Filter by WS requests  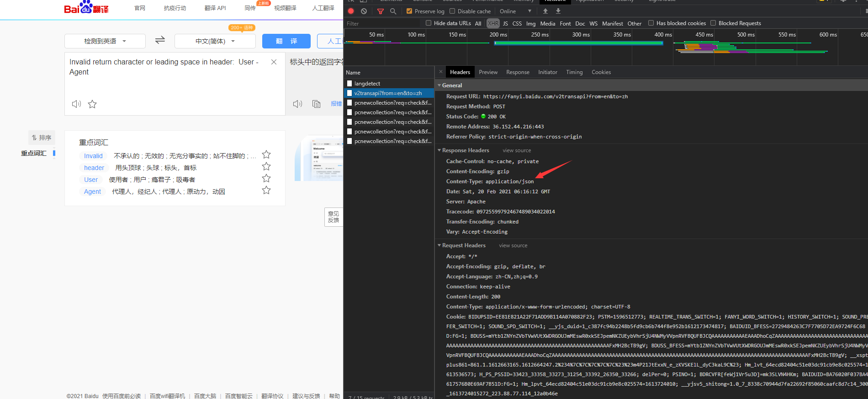click(x=593, y=23)
